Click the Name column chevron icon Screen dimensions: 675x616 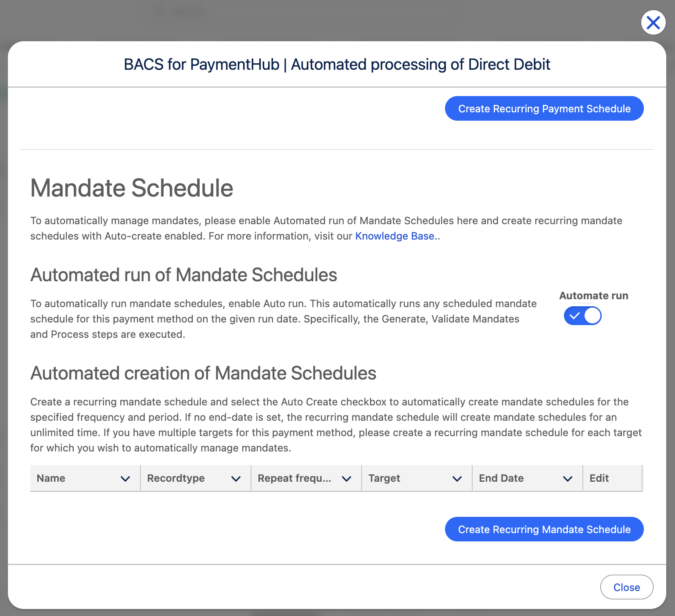126,478
